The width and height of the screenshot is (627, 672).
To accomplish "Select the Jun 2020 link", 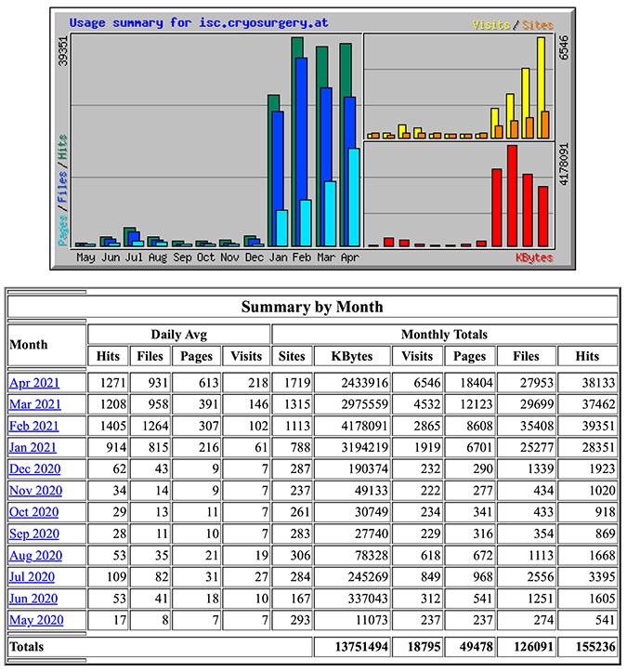I will coord(35,599).
